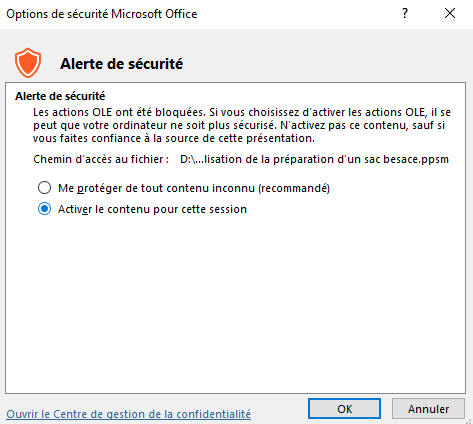The width and height of the screenshot is (473, 424).
Task: Select the 'Me protéger de tout contenu inconnu' radio circle
Action: (44, 188)
